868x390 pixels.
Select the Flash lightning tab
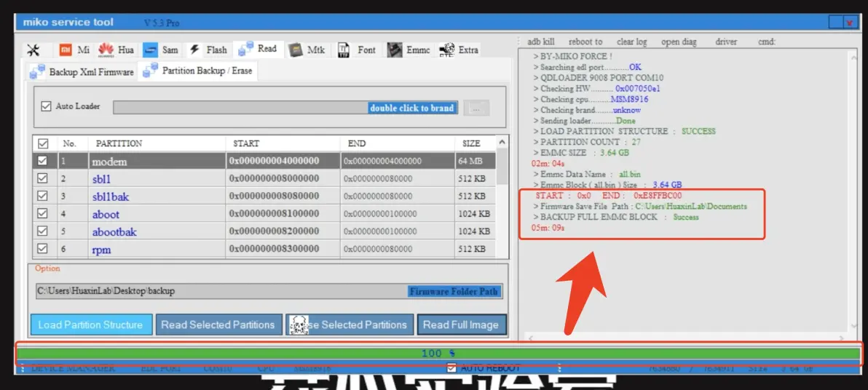(208, 50)
